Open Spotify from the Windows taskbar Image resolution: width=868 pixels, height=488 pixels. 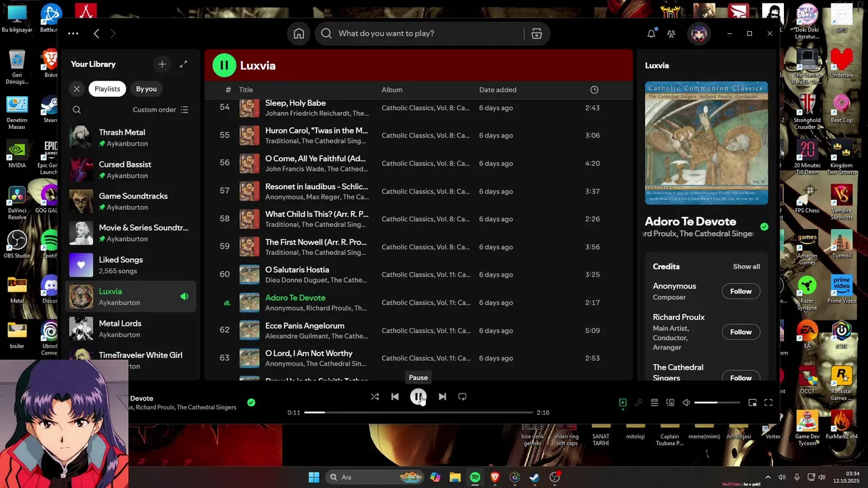[x=475, y=477]
